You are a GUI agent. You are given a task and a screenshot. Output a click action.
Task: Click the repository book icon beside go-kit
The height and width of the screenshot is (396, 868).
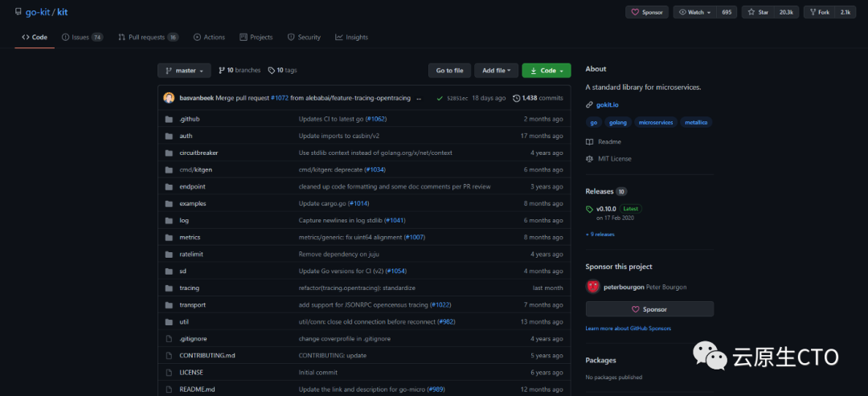coord(18,11)
